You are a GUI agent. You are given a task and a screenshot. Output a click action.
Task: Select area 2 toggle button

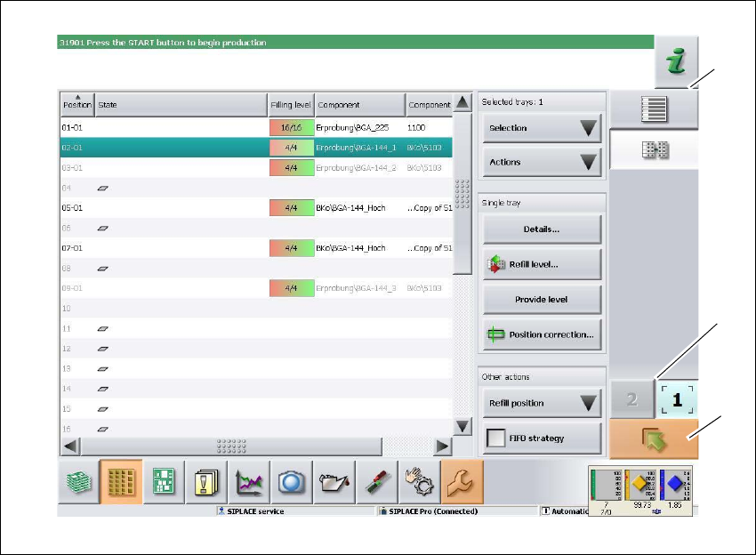[x=631, y=400]
